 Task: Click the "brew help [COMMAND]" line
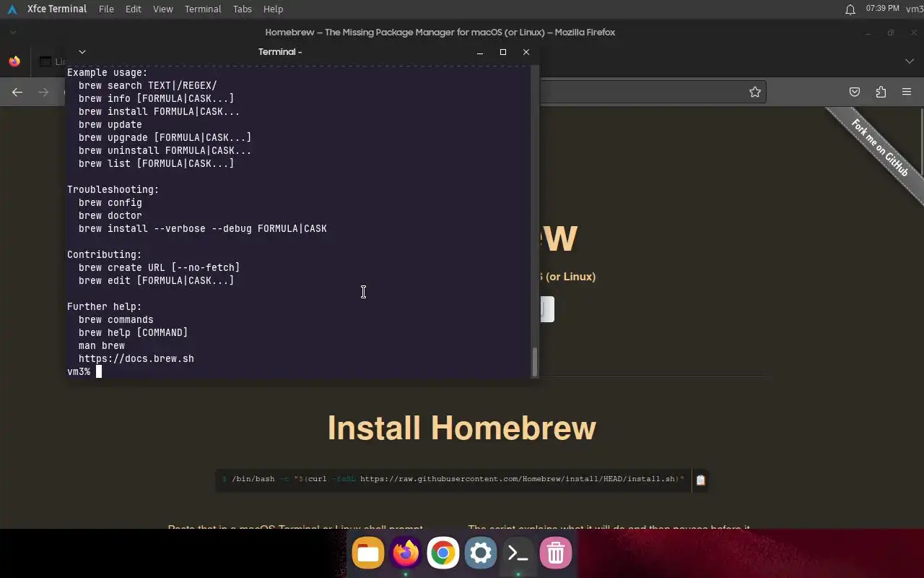pos(134,332)
